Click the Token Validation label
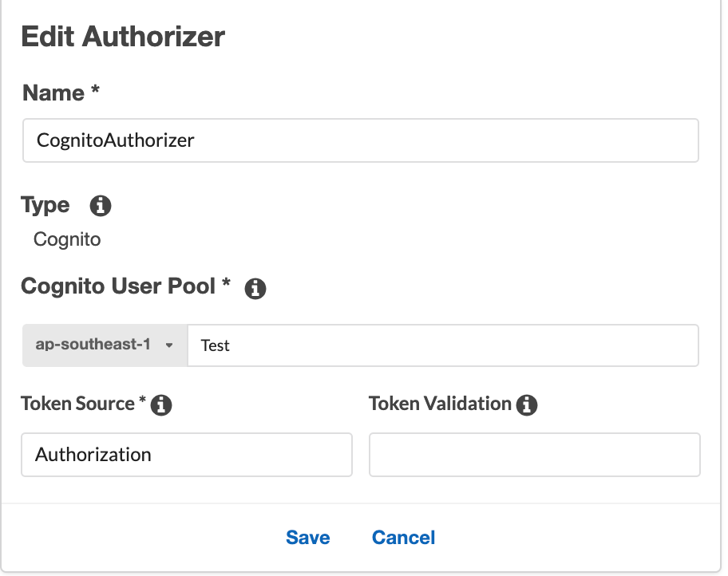 [440, 404]
